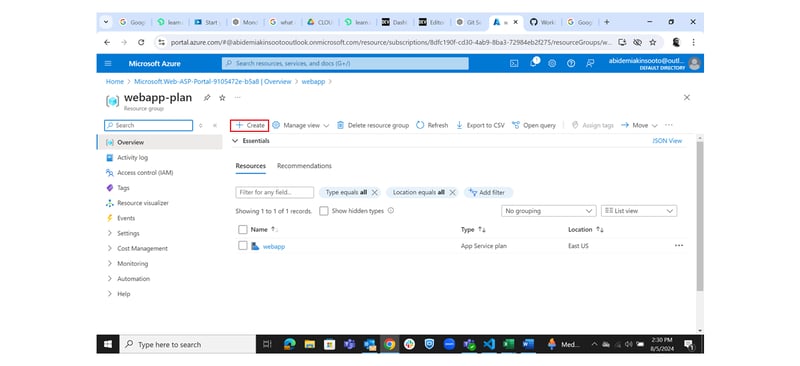Open Microsoft Edge from the taskbar
The image size is (800, 366).
[290, 345]
